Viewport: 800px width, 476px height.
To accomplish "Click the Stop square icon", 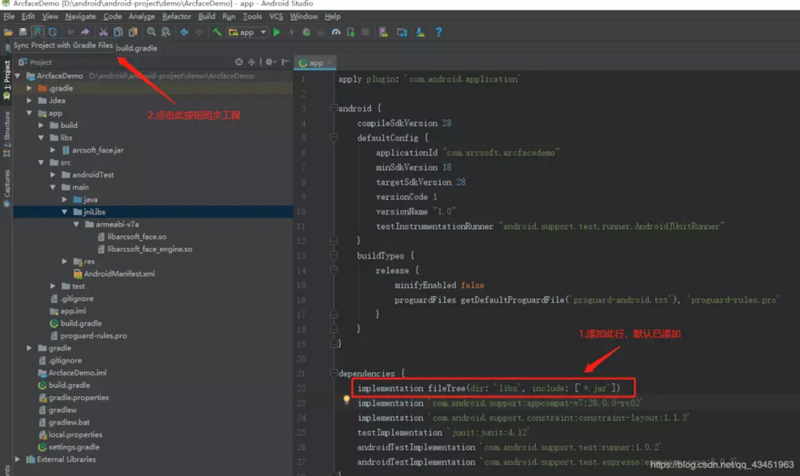I will [365, 32].
